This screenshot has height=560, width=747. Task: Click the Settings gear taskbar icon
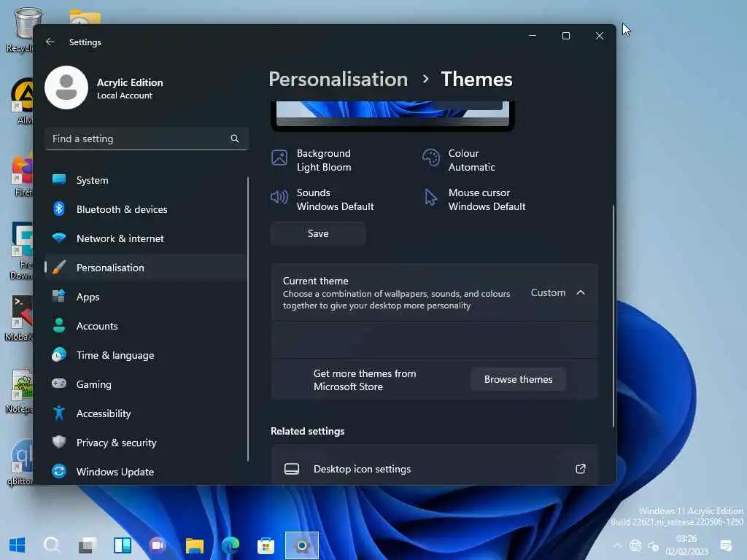(x=301, y=545)
